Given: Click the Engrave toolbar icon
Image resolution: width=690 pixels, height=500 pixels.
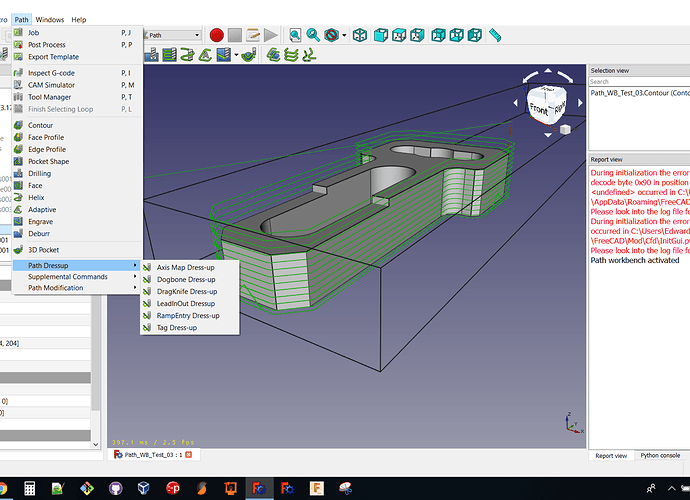Looking at the screenshot, I should tap(224, 55).
